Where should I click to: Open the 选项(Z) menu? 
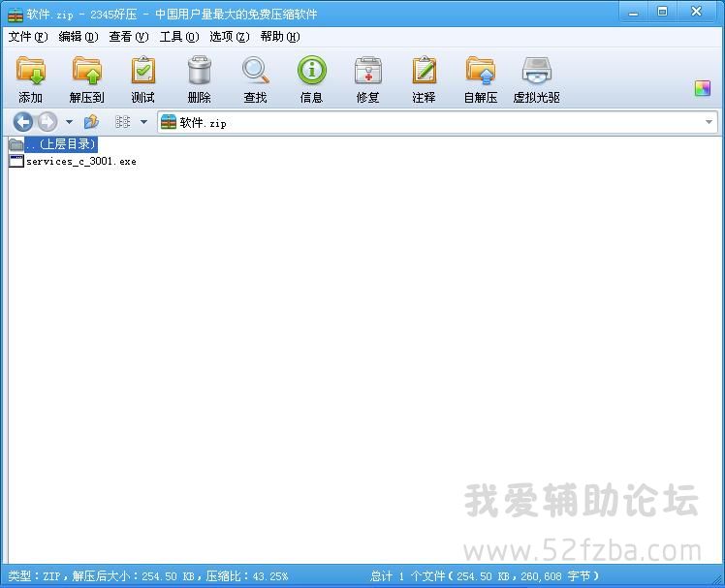[x=230, y=37]
